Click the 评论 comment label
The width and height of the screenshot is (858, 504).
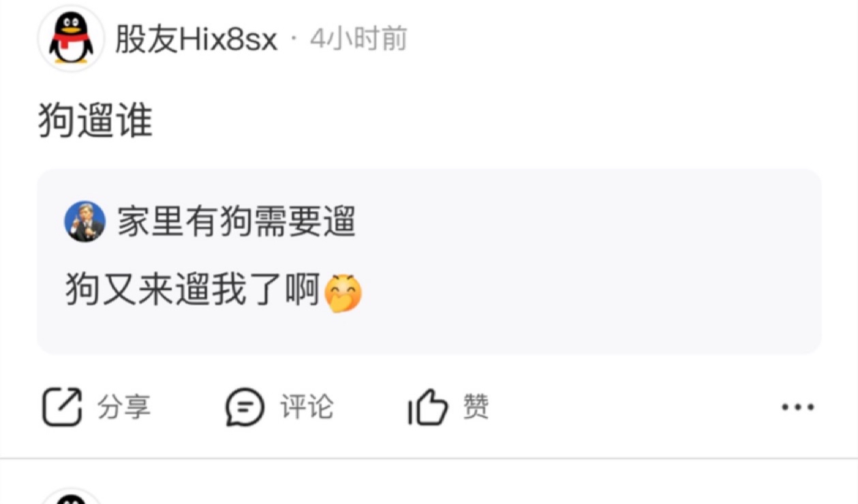click(307, 407)
